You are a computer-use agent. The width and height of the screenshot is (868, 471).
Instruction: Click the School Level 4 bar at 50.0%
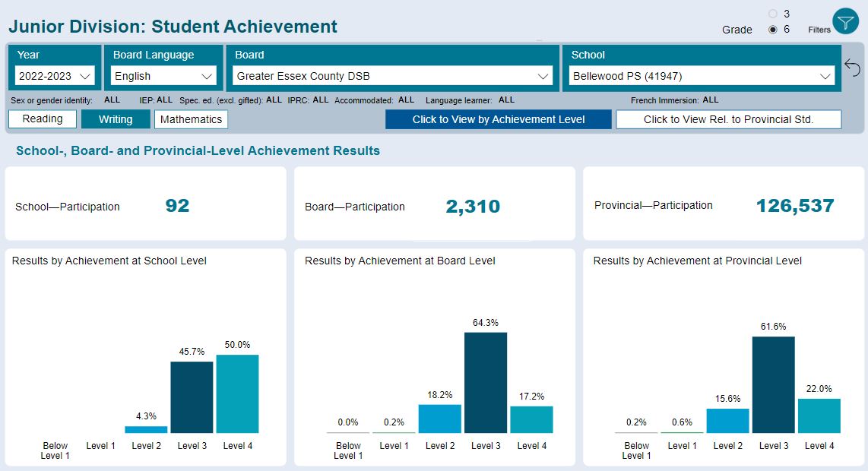coord(237,394)
